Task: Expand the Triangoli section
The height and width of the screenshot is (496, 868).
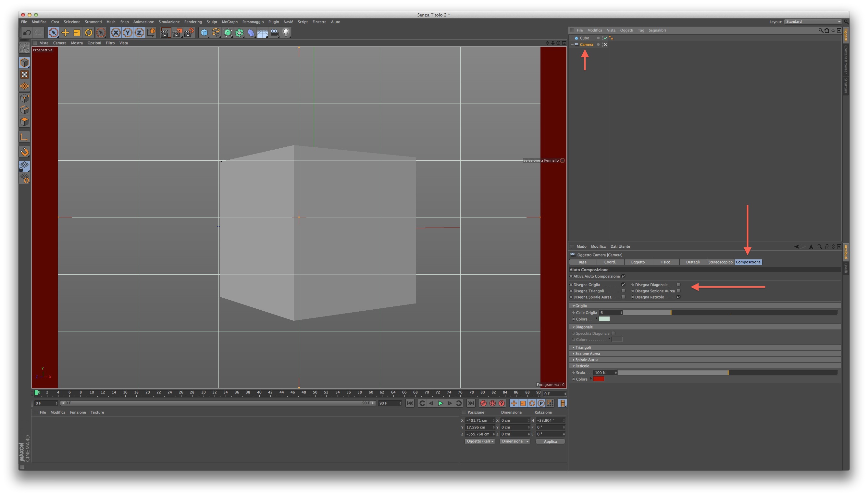Action: 583,347
